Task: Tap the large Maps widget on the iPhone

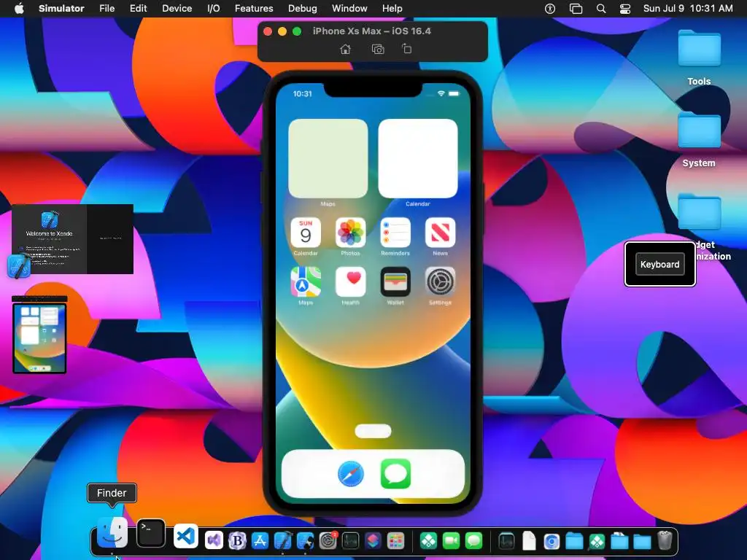Action: point(328,158)
